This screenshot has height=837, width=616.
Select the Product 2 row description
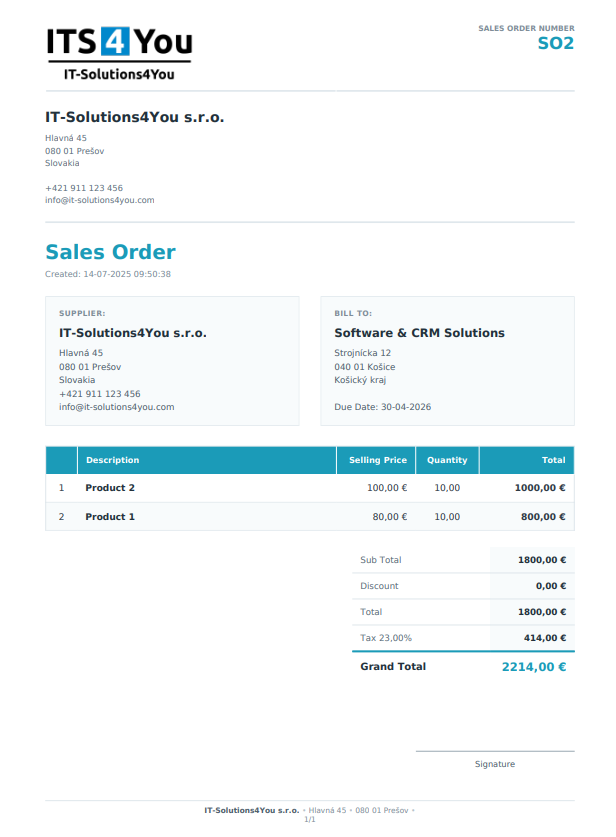(110, 488)
